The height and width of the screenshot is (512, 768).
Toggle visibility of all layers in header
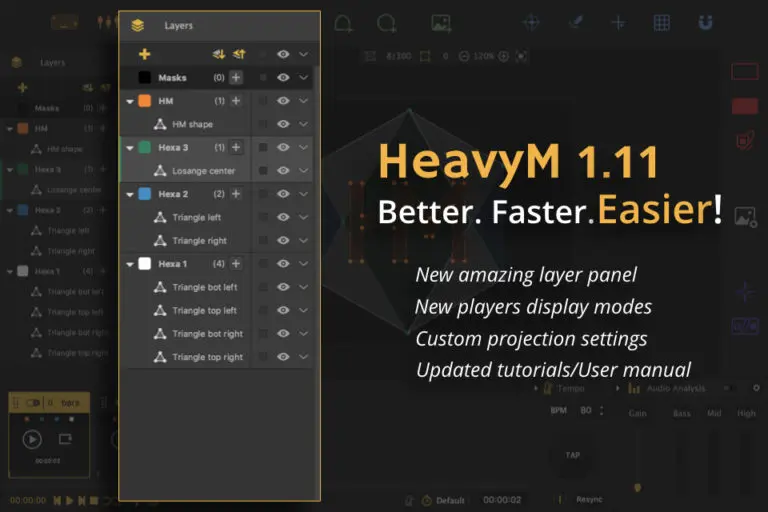click(283, 54)
